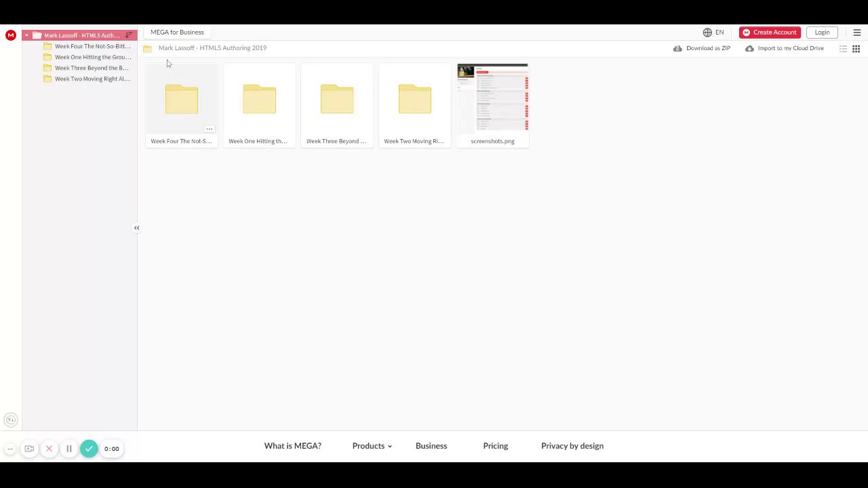The height and width of the screenshot is (488, 868).
Task: Collapse the Mark Lassoff root folder tree
Action: coord(26,35)
